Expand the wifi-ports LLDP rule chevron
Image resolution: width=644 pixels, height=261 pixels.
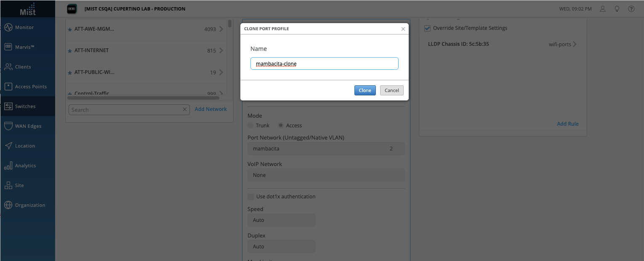[575, 44]
